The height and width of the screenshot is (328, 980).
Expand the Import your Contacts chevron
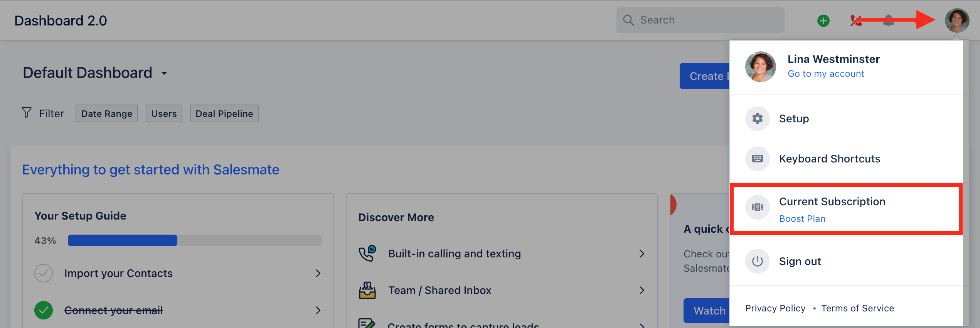click(x=318, y=273)
